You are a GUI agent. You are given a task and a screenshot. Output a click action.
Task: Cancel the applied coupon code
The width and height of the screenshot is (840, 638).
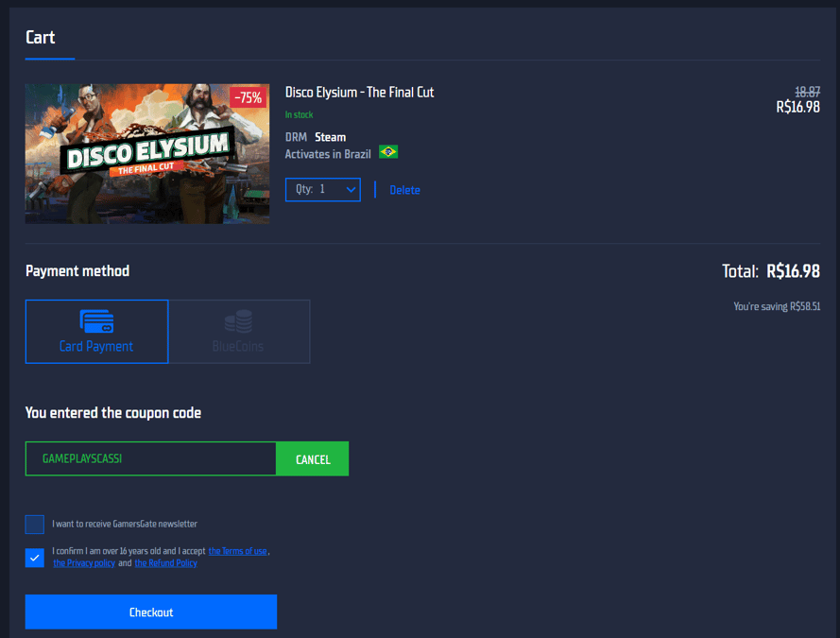pyautogui.click(x=313, y=459)
